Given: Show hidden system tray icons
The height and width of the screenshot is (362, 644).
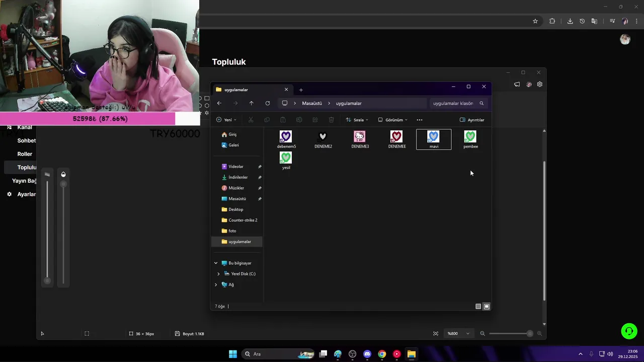Looking at the screenshot, I should click(580, 354).
